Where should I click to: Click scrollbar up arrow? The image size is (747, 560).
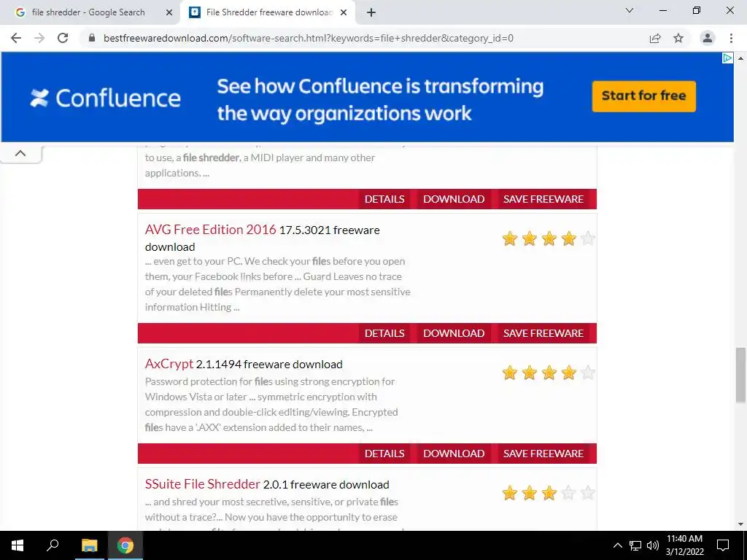click(x=740, y=58)
